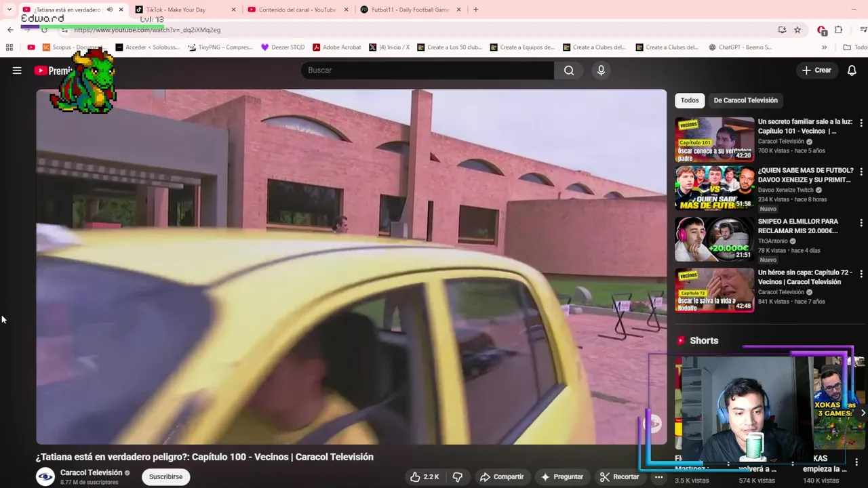
Task: Click the Suscribirse button
Action: 165,476
